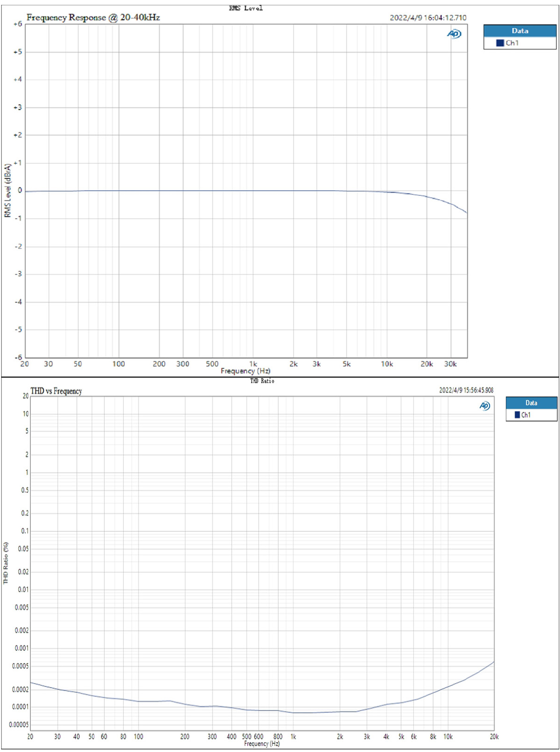This screenshot has width=560, height=752.
Task: Click the 0.0005 tick on THD axis
Action: tap(20, 666)
